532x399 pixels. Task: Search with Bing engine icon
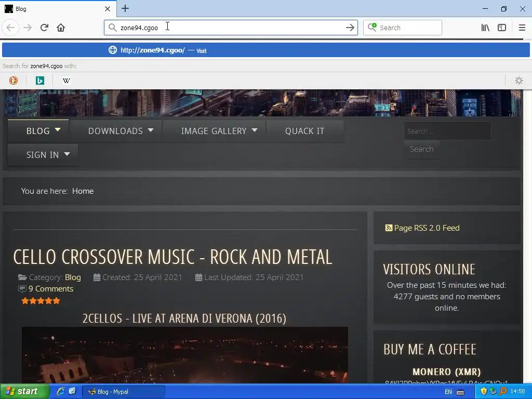[39, 81]
